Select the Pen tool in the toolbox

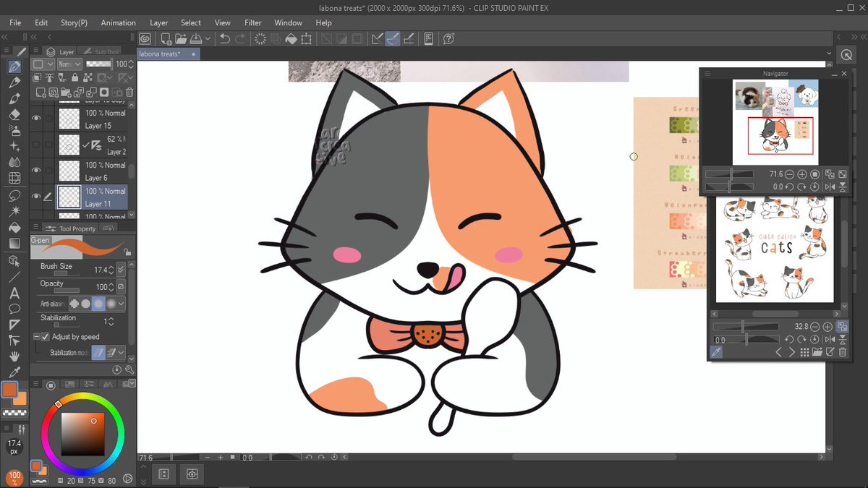14,67
